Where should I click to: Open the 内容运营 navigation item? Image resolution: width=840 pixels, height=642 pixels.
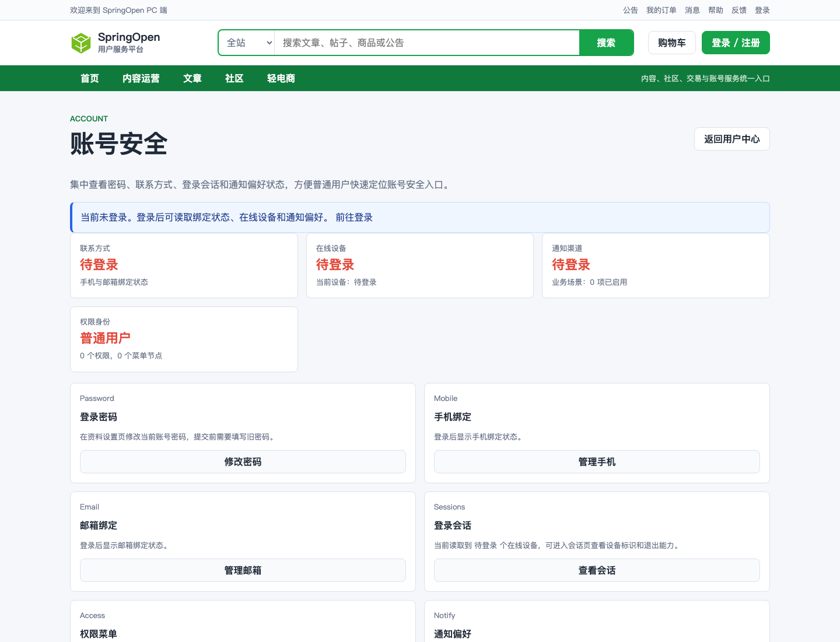(x=141, y=78)
